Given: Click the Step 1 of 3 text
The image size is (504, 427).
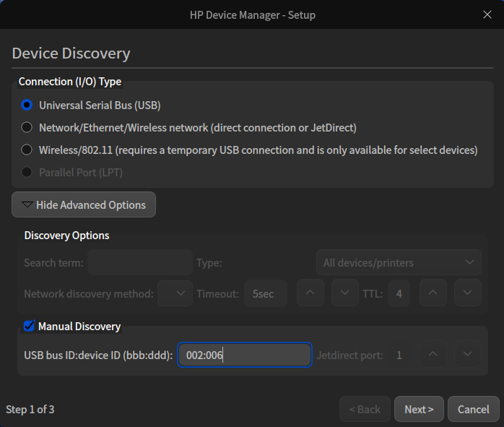Looking at the screenshot, I should [x=30, y=410].
